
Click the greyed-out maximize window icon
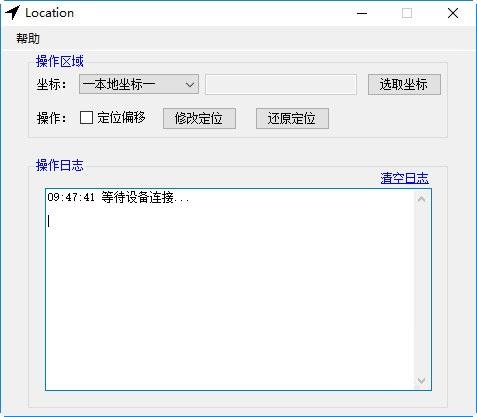(407, 13)
